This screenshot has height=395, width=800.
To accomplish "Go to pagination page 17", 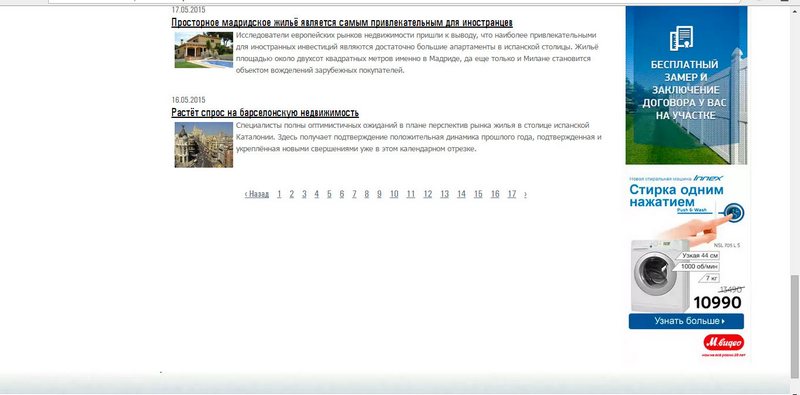I will click(512, 194).
